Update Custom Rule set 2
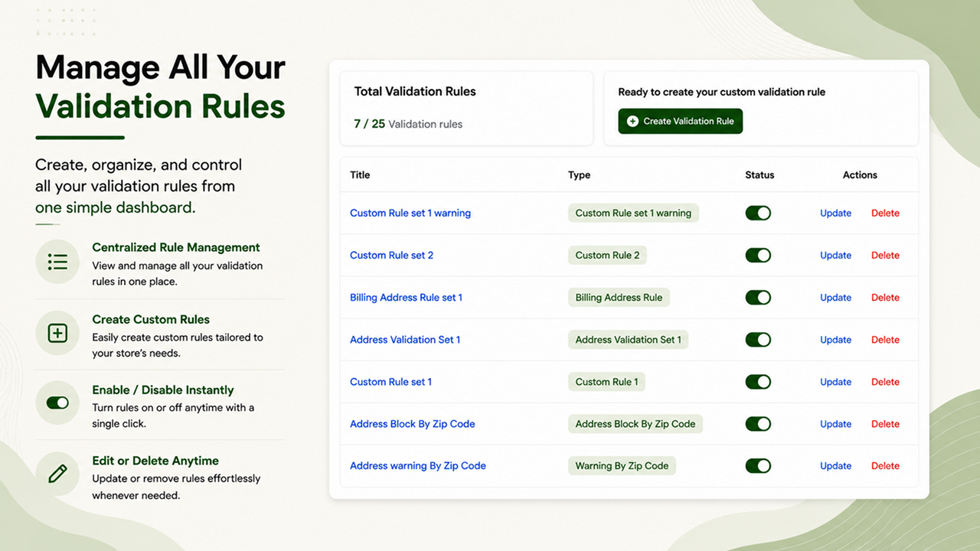Viewport: 980px width, 551px height. 835,255
